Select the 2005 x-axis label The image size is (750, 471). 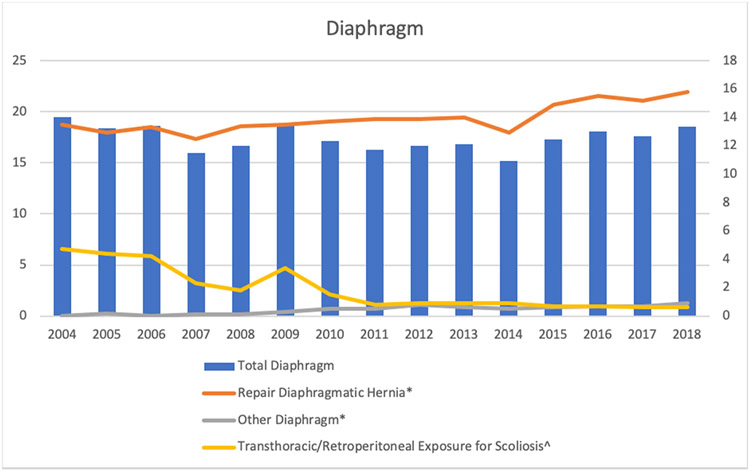click(107, 334)
